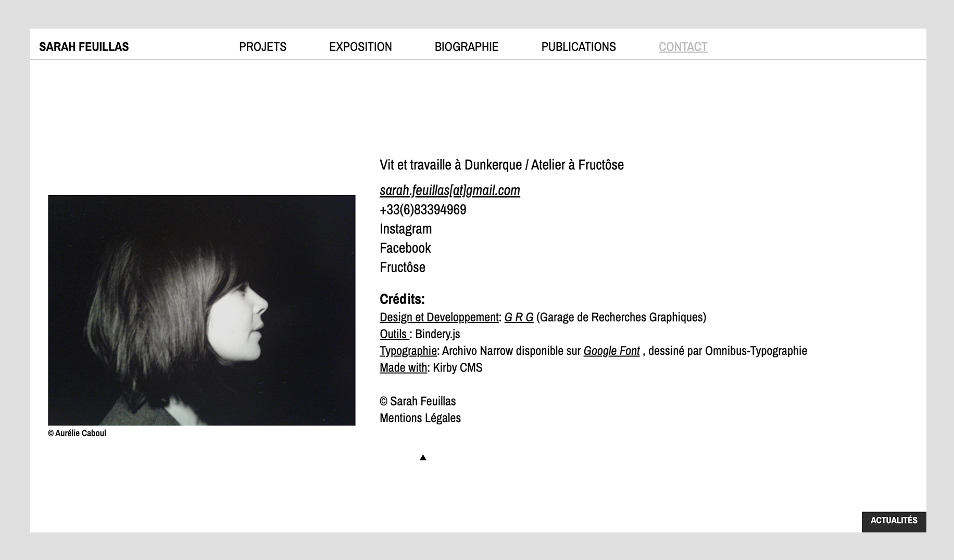Screen dimensions: 954x560
Task: Open the PROJETS menu item
Action: (262, 46)
